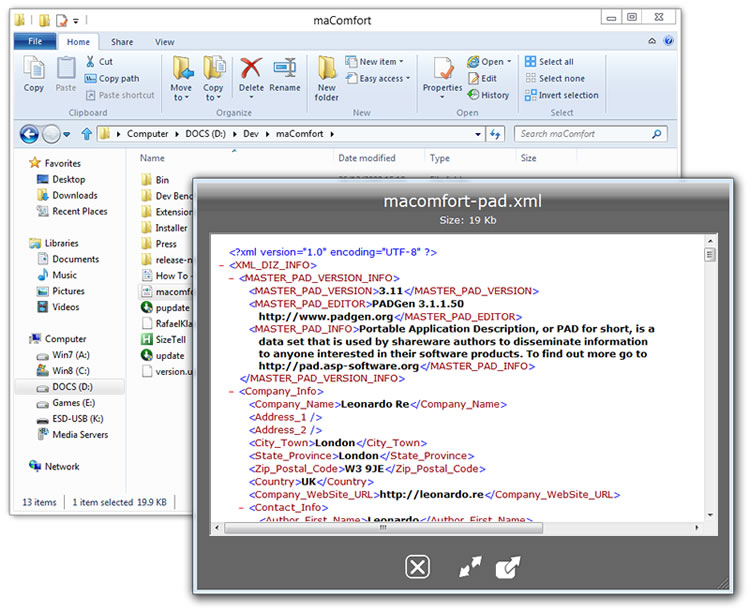Refresh the maComfort folder view

coord(495,134)
